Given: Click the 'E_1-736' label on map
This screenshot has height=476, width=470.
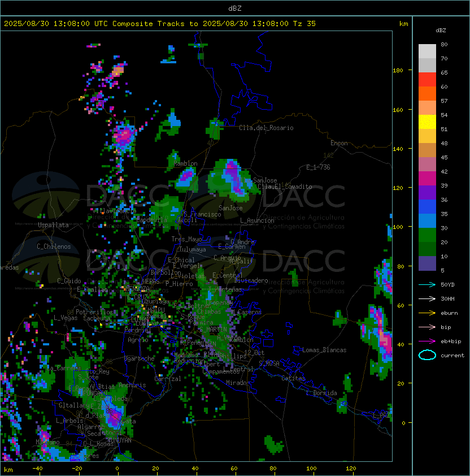Looking at the screenshot, I should coord(318,167).
